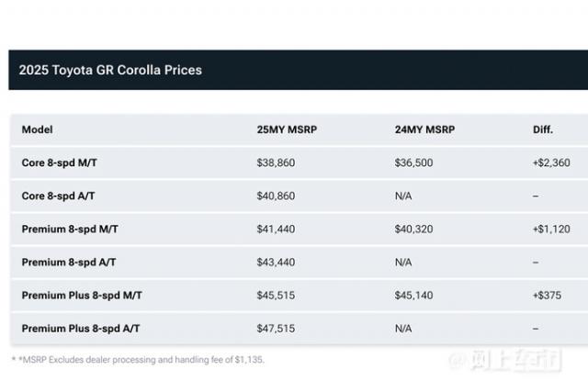
Task: Select the Core 8-spd A/T row label
Action: tap(60, 196)
